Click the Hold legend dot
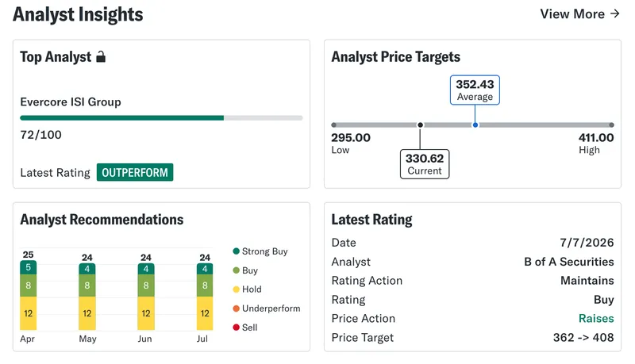 (x=236, y=289)
